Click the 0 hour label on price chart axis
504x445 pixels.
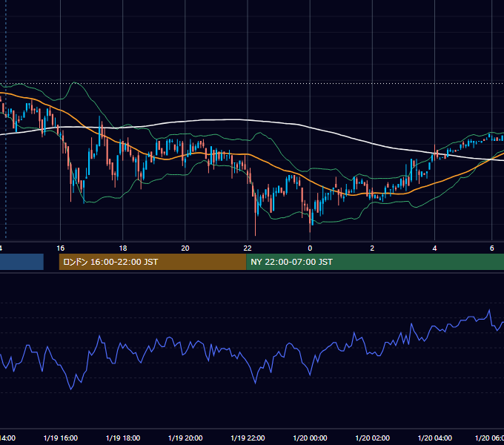tap(310, 248)
